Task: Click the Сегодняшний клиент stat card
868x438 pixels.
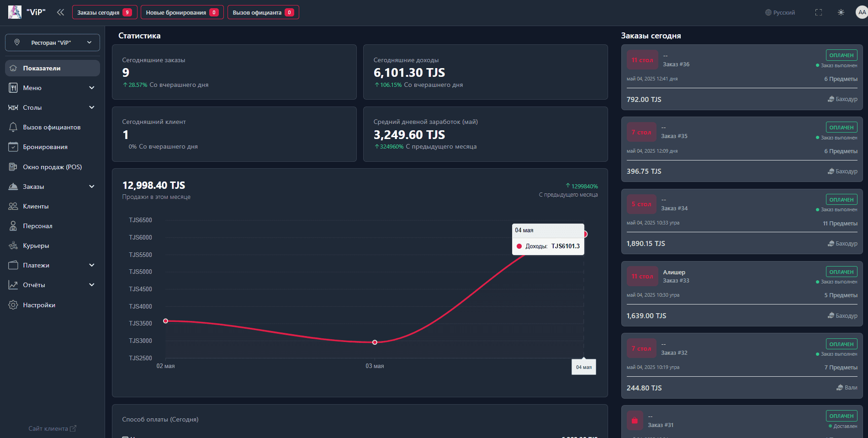Action: (x=234, y=134)
